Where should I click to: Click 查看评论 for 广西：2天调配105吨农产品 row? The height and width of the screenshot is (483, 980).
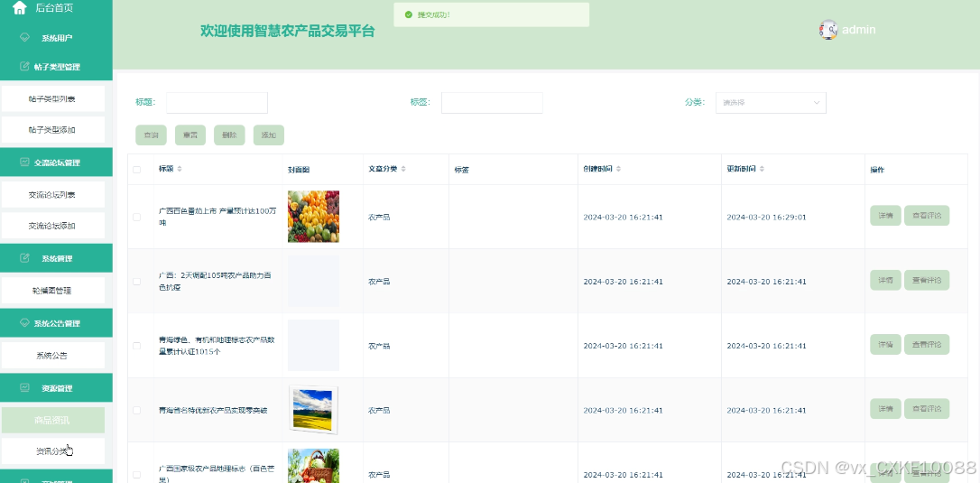927,280
